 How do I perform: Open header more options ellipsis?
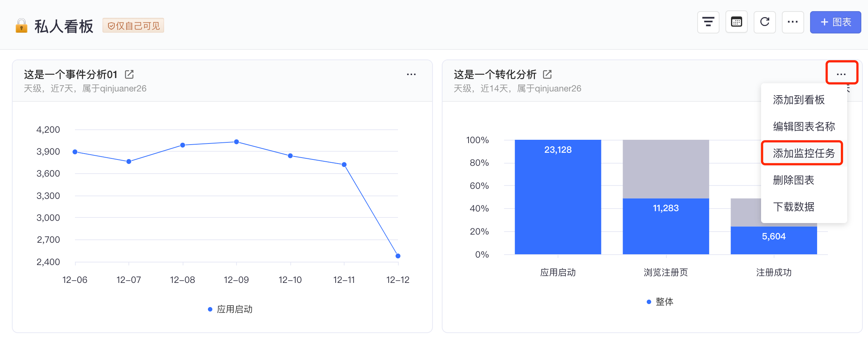[793, 22]
